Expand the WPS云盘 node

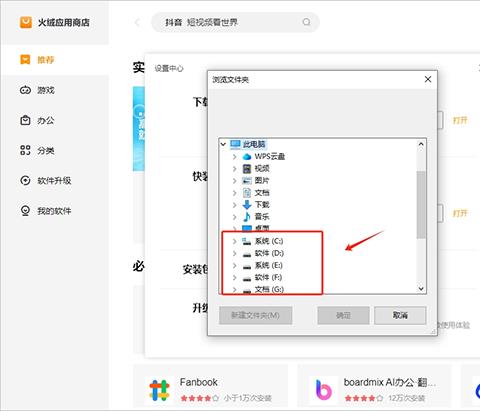point(234,156)
